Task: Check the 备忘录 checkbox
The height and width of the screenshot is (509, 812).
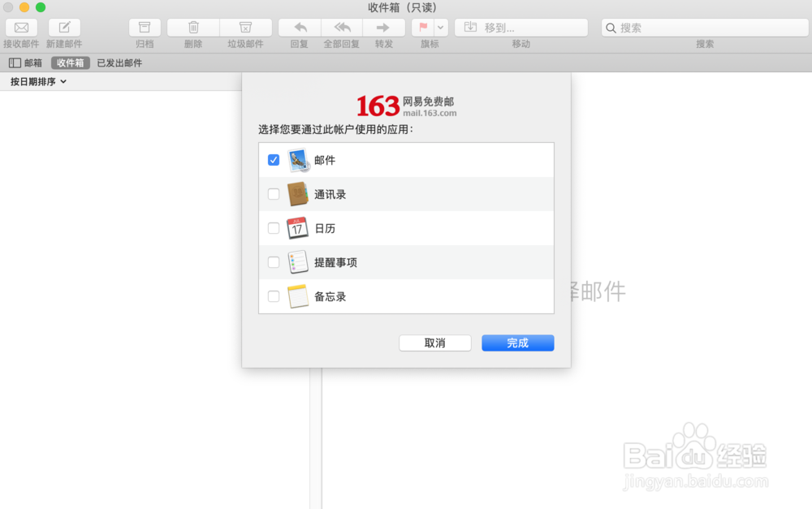Action: pos(274,296)
